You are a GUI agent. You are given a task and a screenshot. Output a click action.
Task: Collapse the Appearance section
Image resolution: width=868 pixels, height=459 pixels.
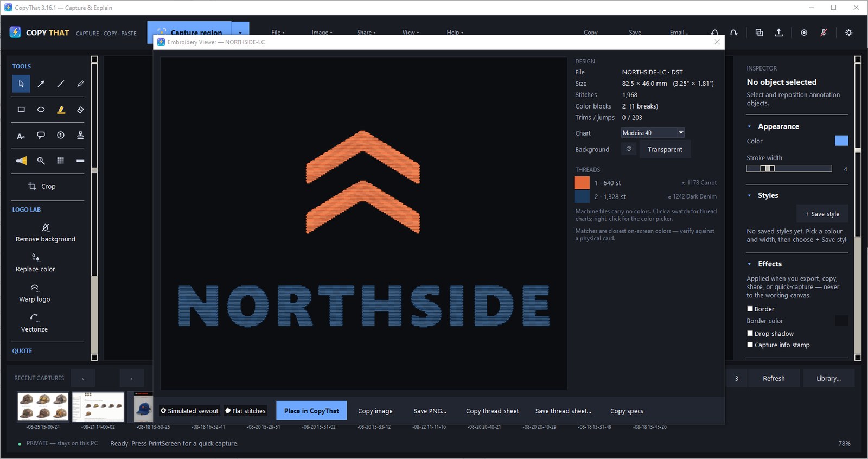tap(749, 126)
